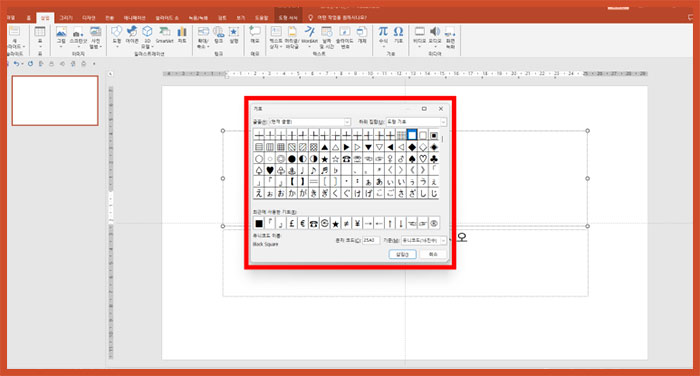Expand the Unicode (hex) source dropdown

point(443,240)
